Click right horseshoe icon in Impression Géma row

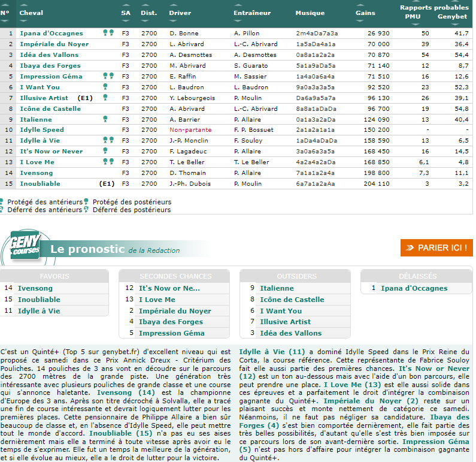(x=111, y=76)
